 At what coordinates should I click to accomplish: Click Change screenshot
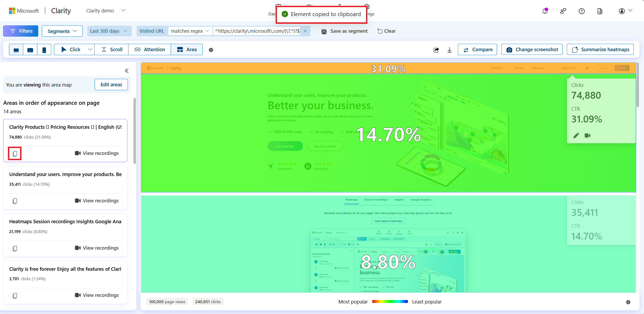pos(532,50)
